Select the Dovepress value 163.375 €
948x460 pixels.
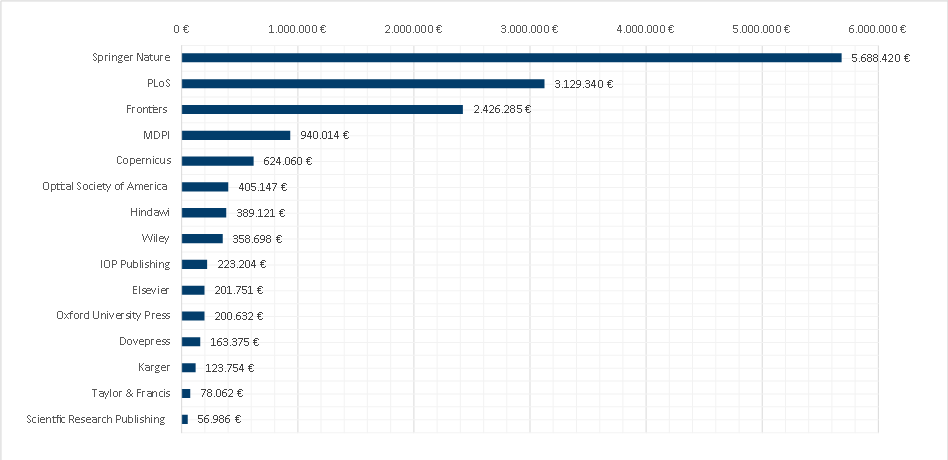[234, 342]
